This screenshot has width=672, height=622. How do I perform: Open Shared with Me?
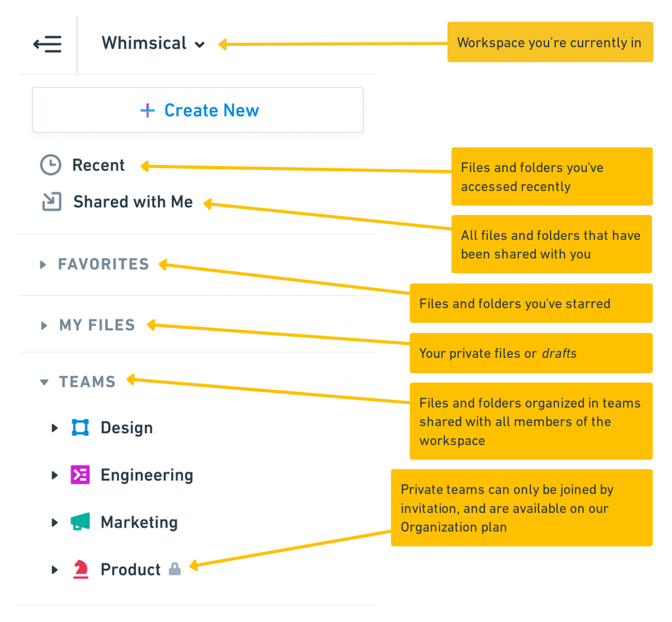coord(133,202)
